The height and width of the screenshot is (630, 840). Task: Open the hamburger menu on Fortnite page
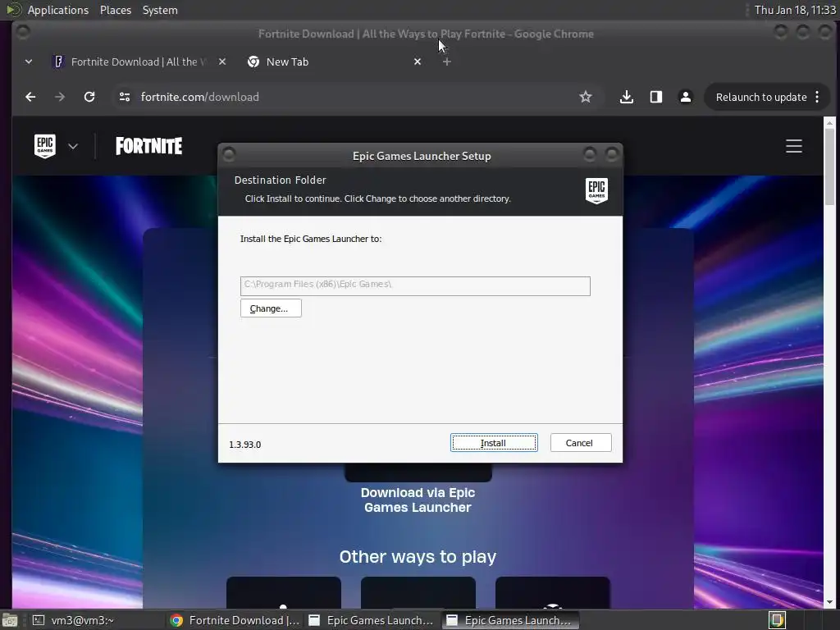click(794, 146)
